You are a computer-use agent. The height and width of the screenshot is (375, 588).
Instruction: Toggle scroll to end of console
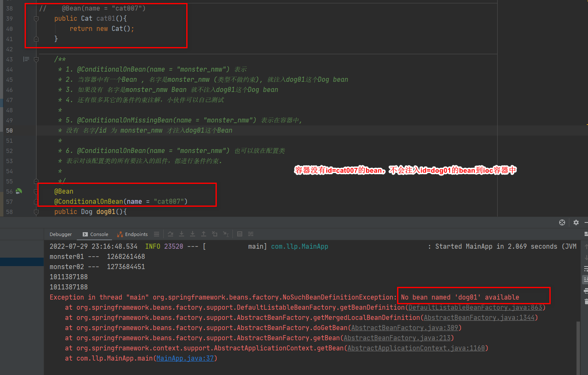point(586,280)
